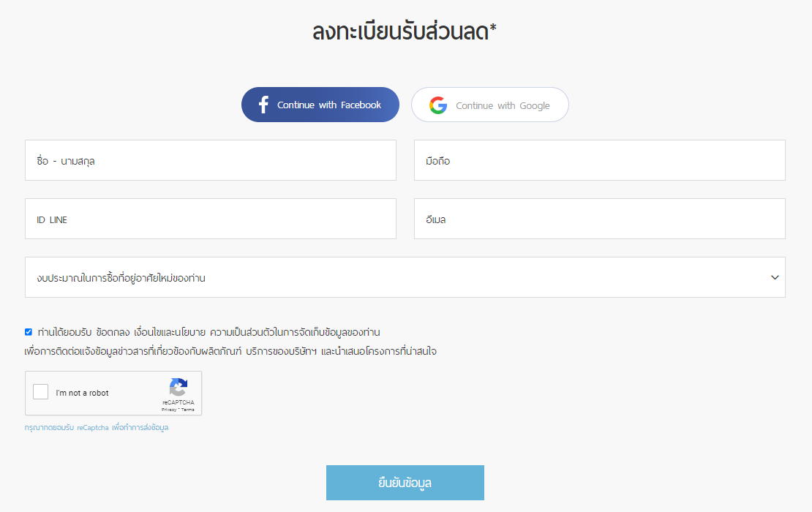
Task: Choose 'Continue with Google' text label
Action: point(503,105)
